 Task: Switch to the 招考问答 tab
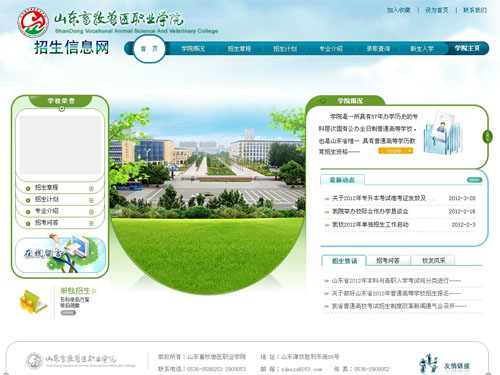pyautogui.click(x=388, y=261)
